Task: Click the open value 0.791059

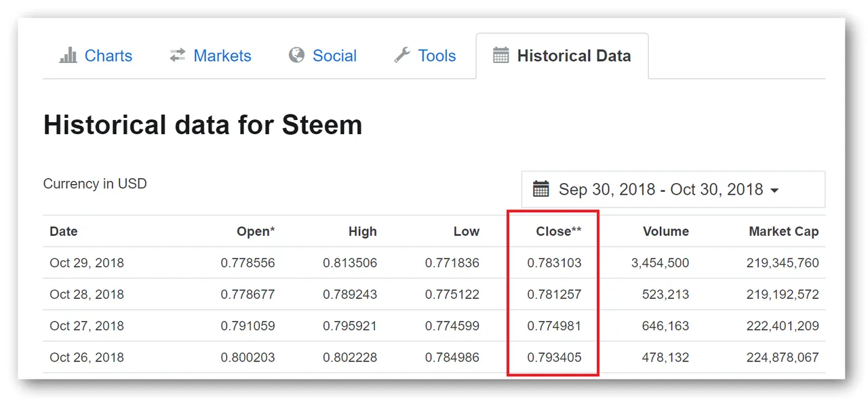Action: coord(248,326)
